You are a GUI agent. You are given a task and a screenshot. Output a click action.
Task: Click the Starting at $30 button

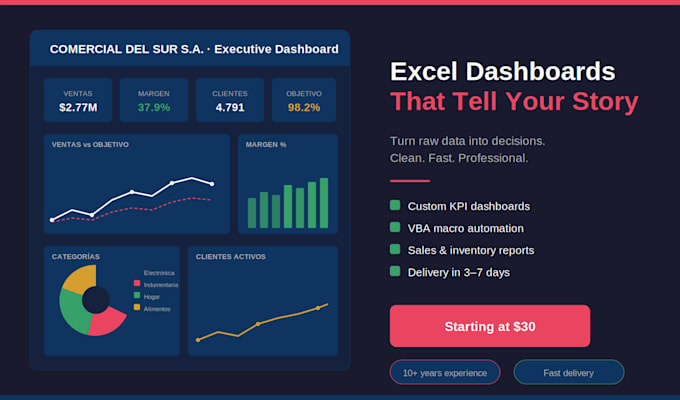click(490, 326)
